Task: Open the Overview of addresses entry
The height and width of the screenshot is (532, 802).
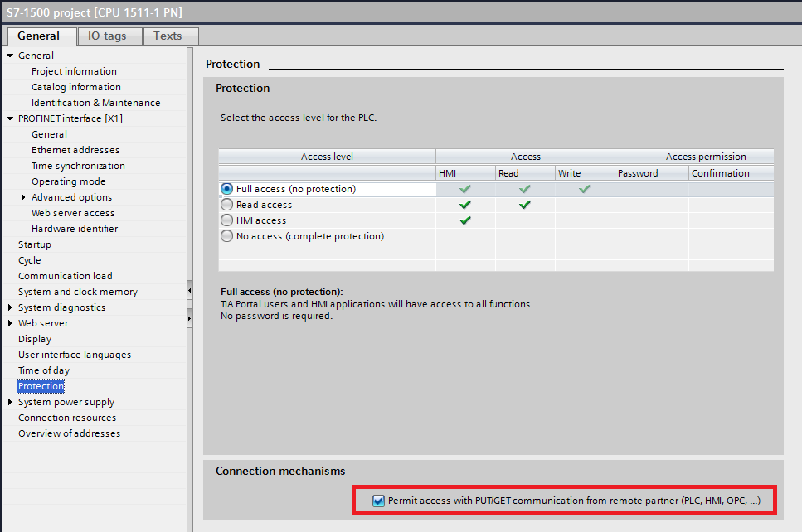Action: [69, 433]
